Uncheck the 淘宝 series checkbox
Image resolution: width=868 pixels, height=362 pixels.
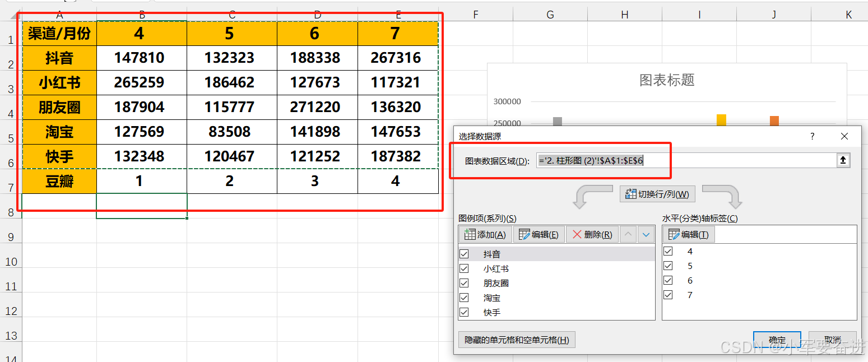(x=464, y=298)
